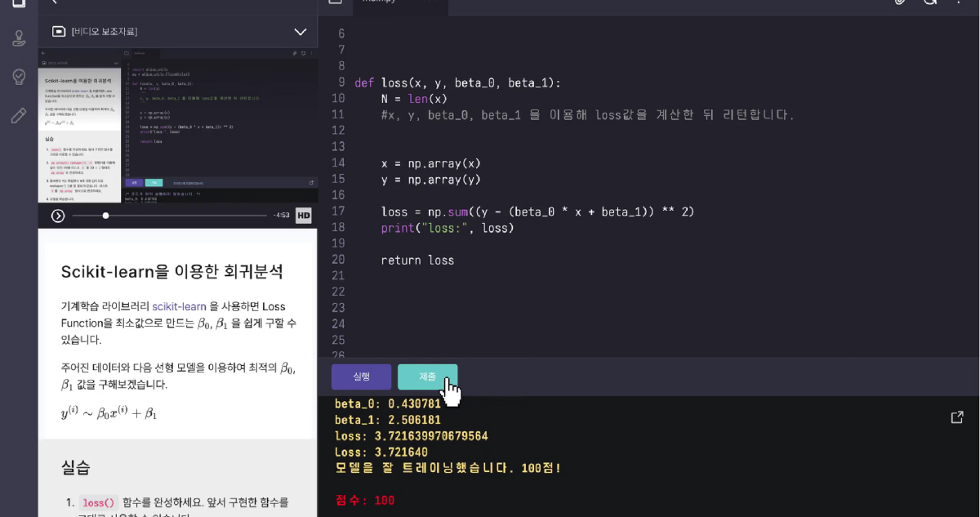Click the 제출 submit button

[x=427, y=377]
